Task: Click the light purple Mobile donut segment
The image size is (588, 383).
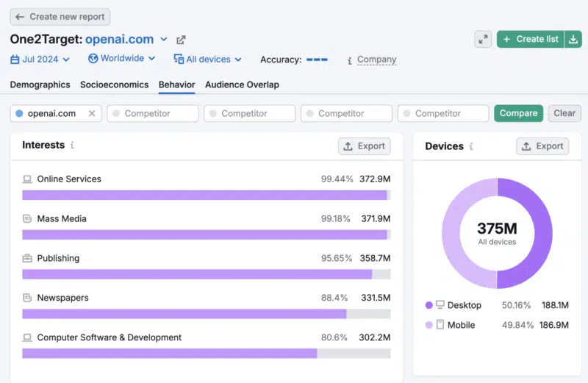Action: [x=451, y=235]
